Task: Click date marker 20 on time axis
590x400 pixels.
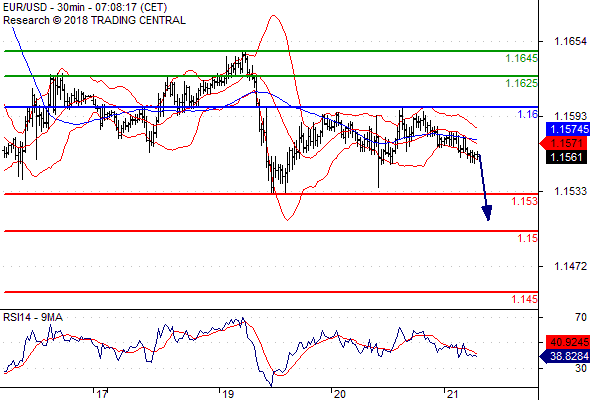Action: (339, 394)
